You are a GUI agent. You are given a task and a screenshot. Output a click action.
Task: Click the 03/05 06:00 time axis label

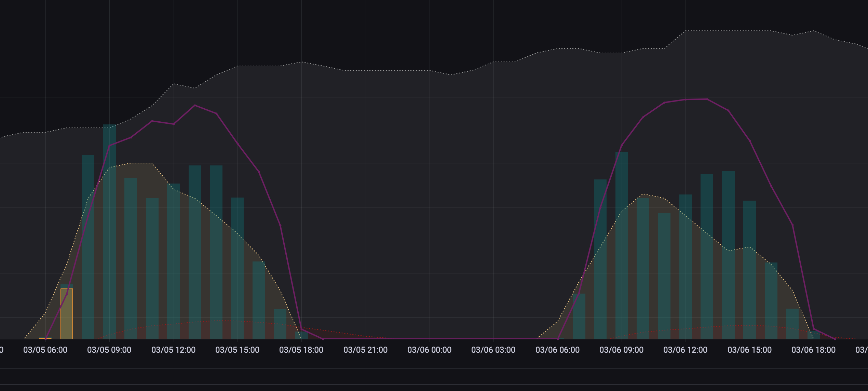tap(45, 350)
